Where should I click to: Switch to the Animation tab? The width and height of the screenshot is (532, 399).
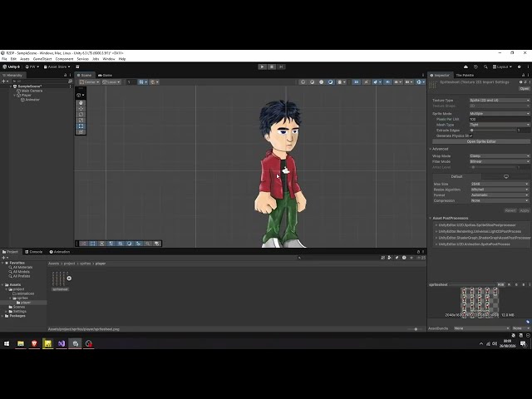click(60, 252)
